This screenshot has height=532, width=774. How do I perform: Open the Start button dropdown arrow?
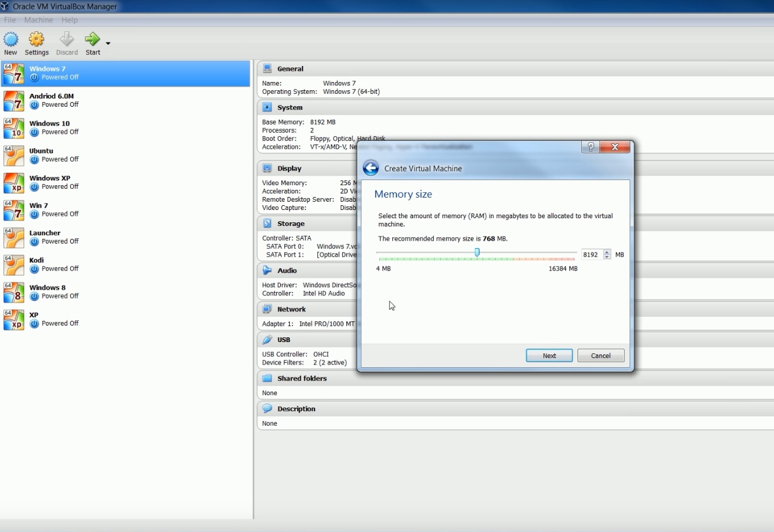click(x=108, y=43)
